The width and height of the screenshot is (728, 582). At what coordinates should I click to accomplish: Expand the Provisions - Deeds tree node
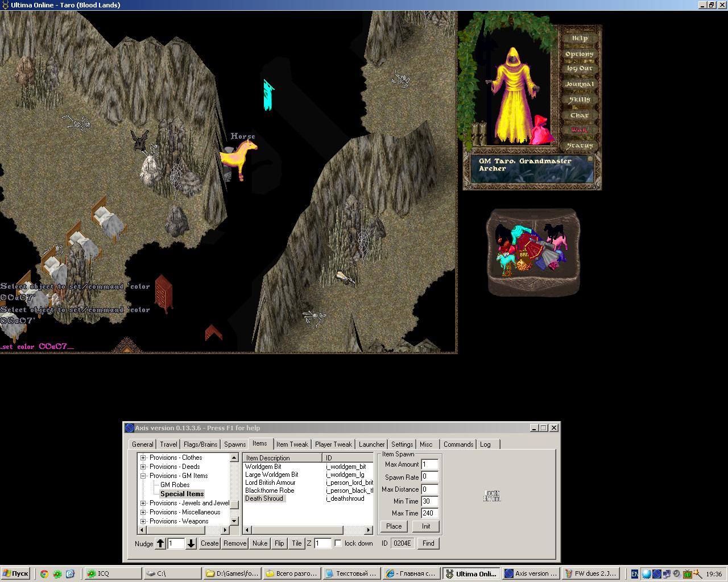[x=143, y=467]
